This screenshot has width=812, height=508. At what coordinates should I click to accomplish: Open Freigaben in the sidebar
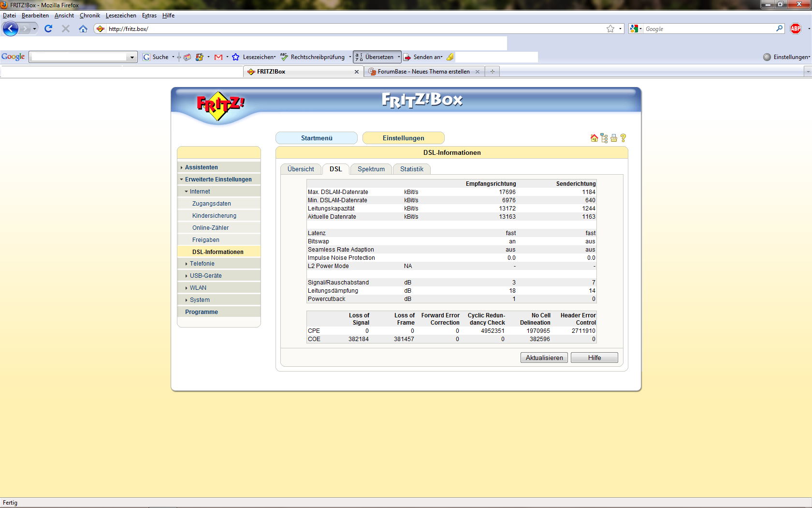pos(205,240)
